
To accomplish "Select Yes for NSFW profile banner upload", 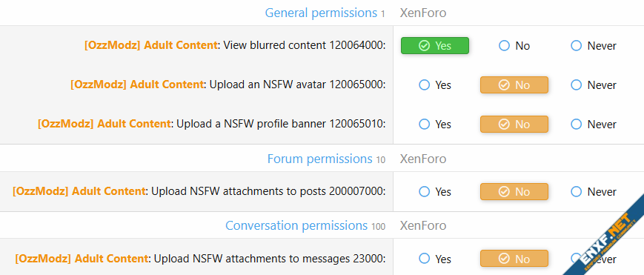I will coord(435,124).
